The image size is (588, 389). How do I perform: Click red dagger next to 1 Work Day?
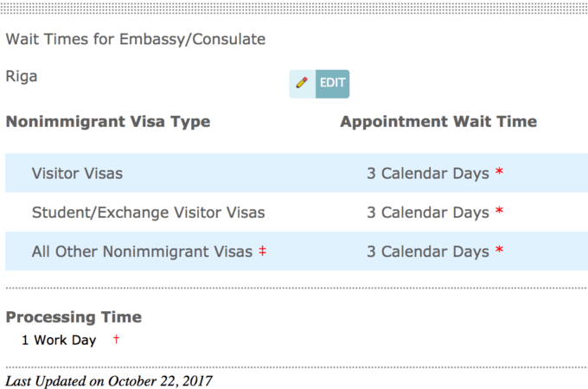pos(116,340)
